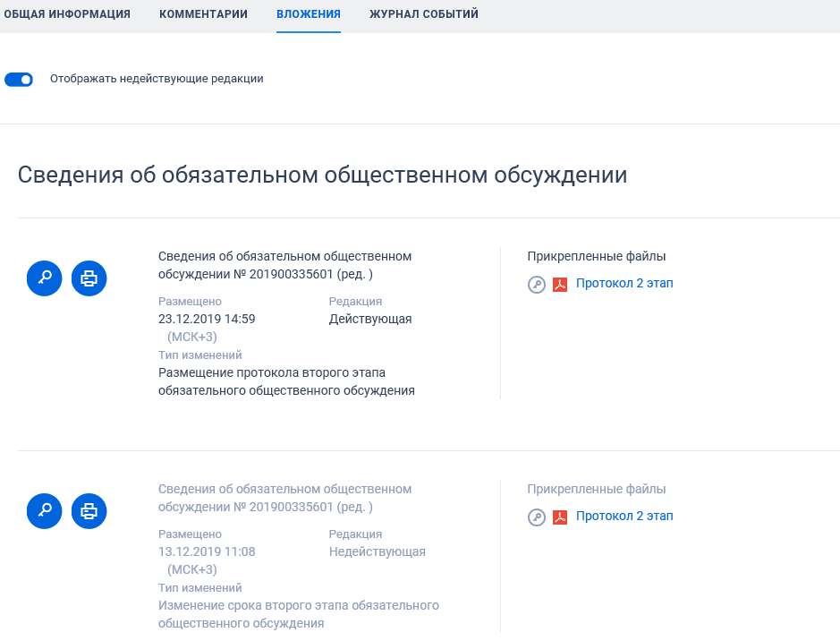Viewport: 840px width, 641px height.
Task: Click the PDF icon in the Недействующая edition
Action: pos(560,517)
